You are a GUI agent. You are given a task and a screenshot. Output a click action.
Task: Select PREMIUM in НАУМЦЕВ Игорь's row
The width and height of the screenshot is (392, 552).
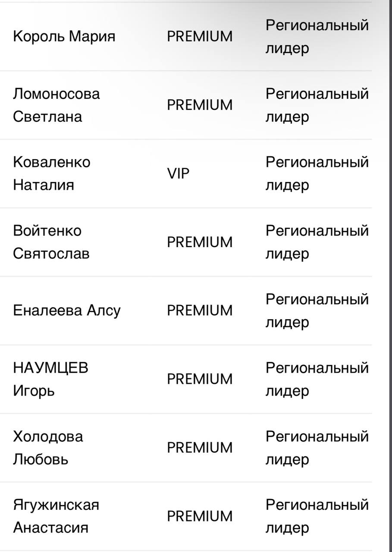[x=200, y=379]
